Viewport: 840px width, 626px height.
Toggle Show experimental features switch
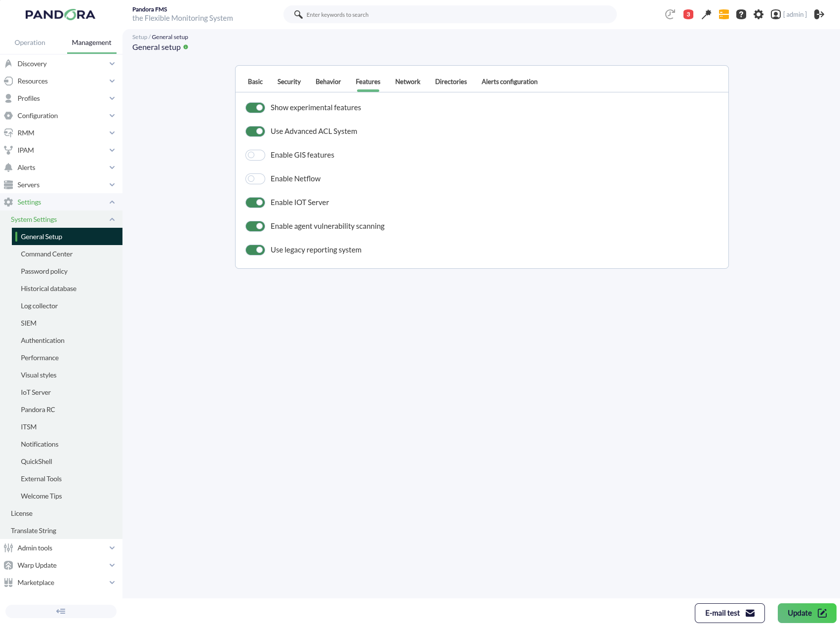pos(255,108)
